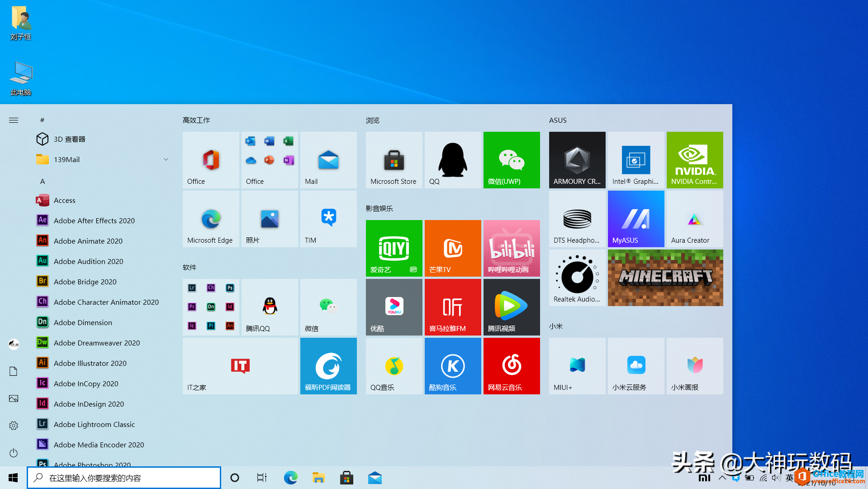Launch Adobe Audition 2020

click(103, 261)
